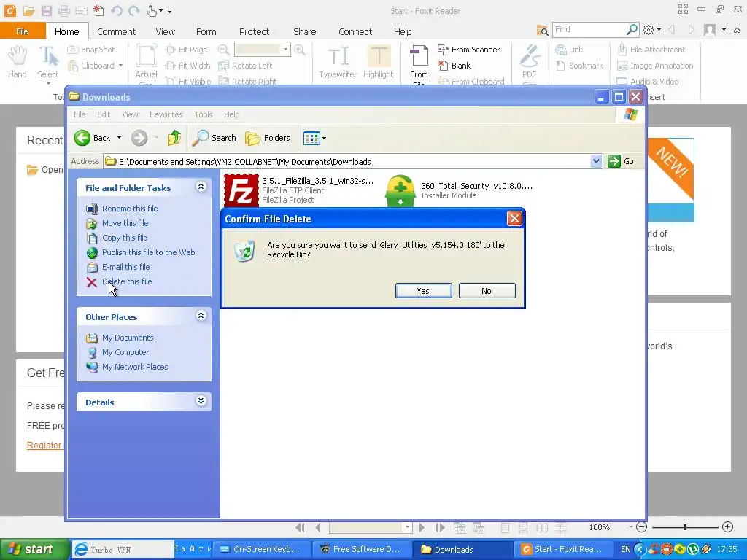Click Publish this file to the Web
The image size is (747, 560).
pos(148,252)
